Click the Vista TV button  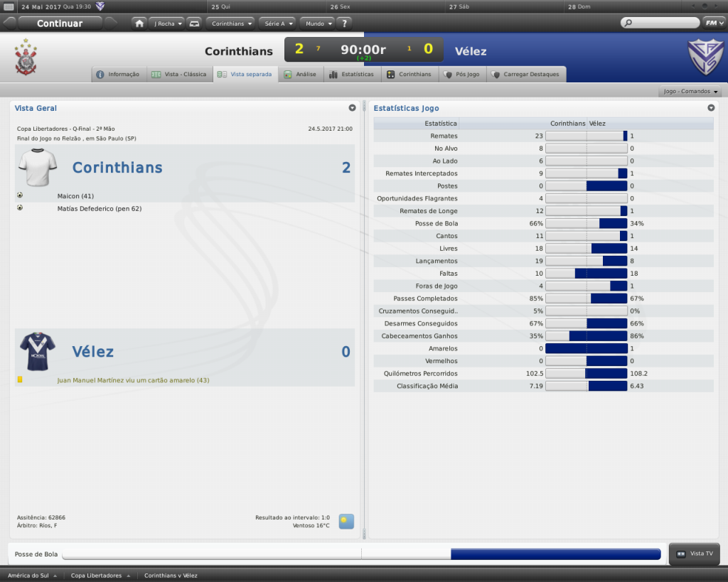(695, 554)
